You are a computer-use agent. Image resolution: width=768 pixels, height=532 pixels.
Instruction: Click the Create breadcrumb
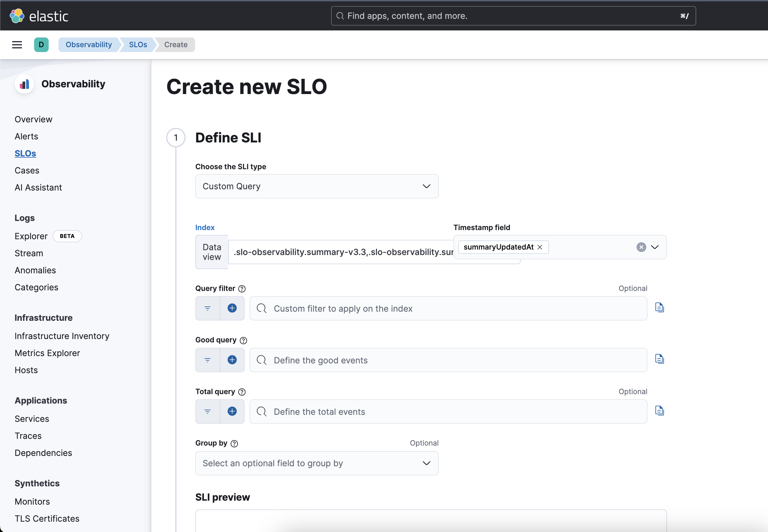(176, 45)
